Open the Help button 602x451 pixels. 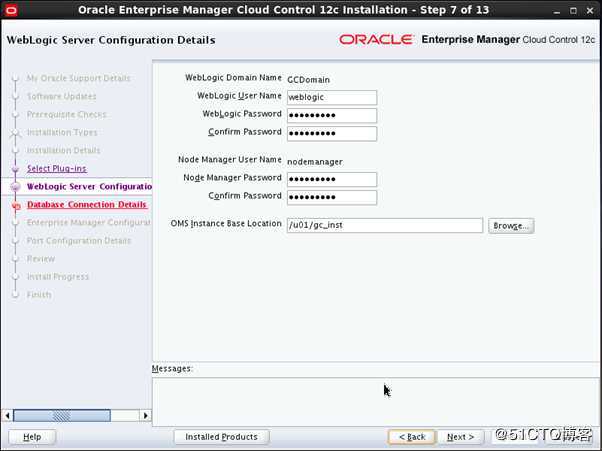pos(32,437)
